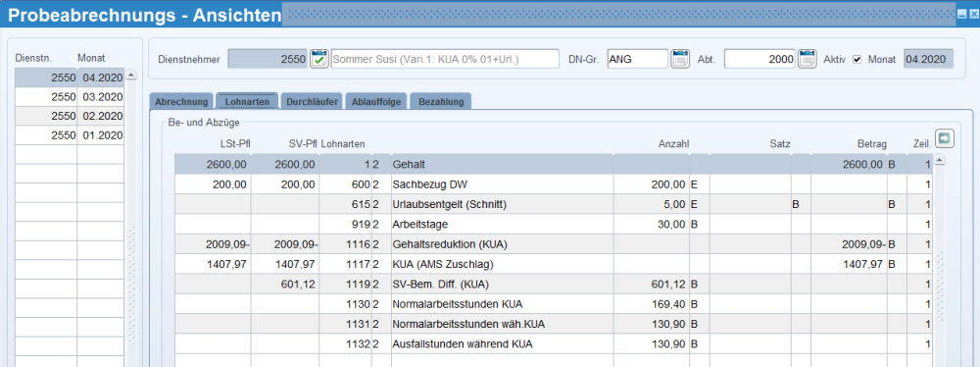Click the Satz column header
This screenshot has height=367, width=980.
[780, 144]
